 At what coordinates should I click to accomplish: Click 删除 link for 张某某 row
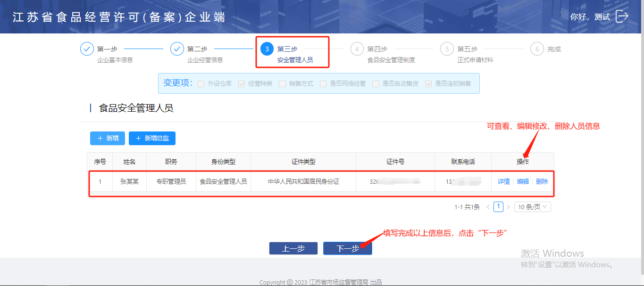click(542, 181)
